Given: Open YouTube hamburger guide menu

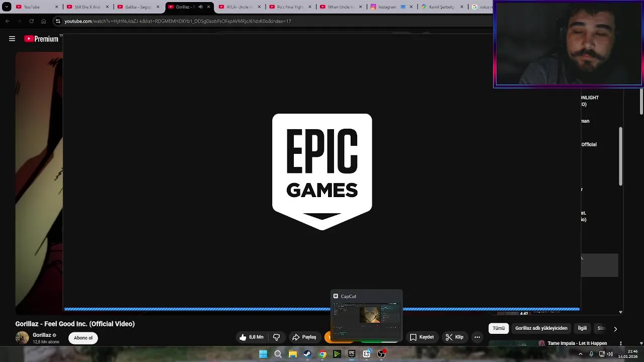Looking at the screenshot, I should tap(12, 39).
